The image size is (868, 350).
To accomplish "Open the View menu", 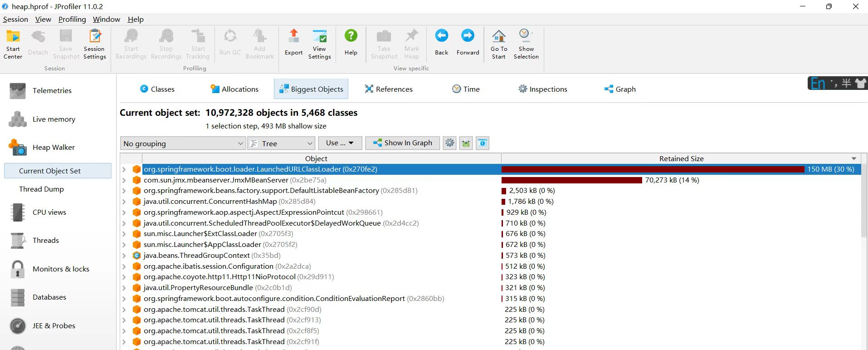I will coord(43,19).
